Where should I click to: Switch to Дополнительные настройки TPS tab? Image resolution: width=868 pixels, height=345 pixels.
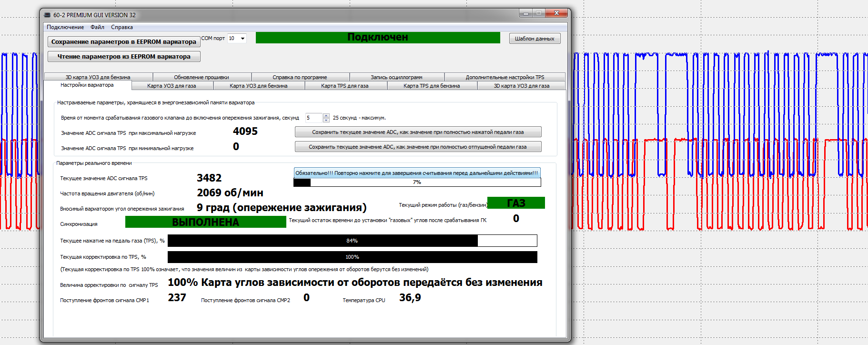tap(505, 77)
